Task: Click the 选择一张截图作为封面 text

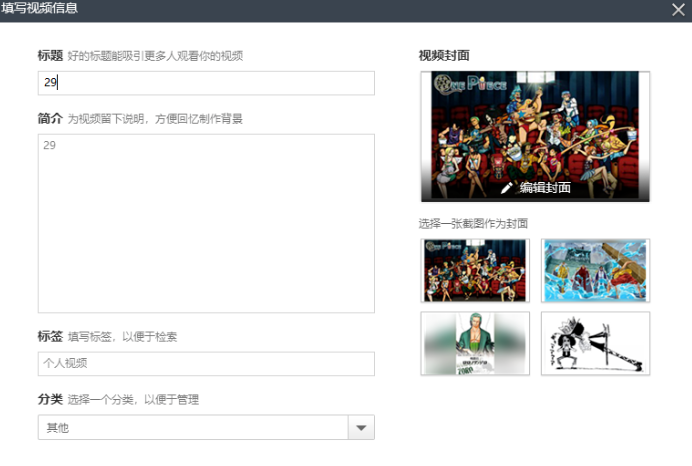Action: point(473,224)
